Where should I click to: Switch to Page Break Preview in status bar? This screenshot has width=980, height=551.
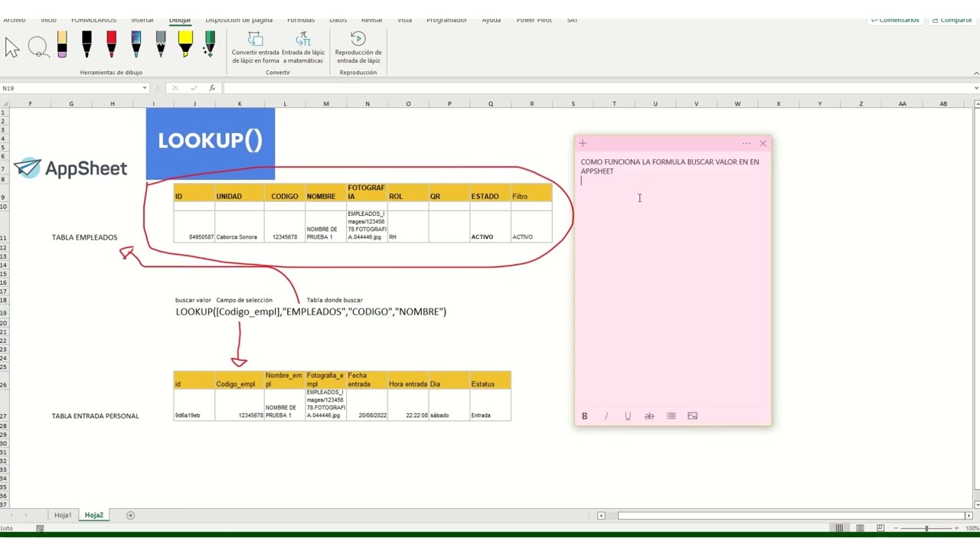pyautogui.click(x=880, y=528)
